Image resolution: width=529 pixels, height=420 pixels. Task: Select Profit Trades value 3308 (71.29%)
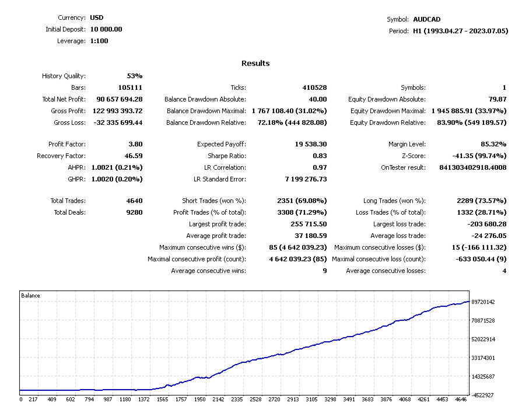pos(302,212)
